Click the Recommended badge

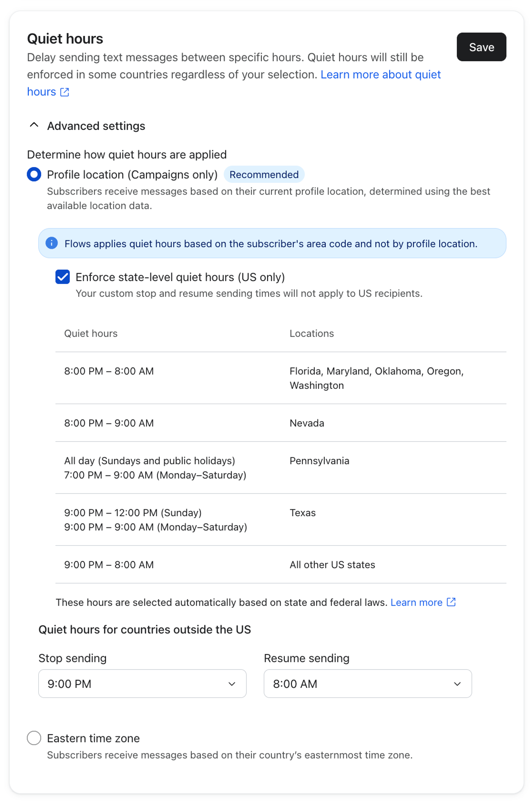(264, 174)
